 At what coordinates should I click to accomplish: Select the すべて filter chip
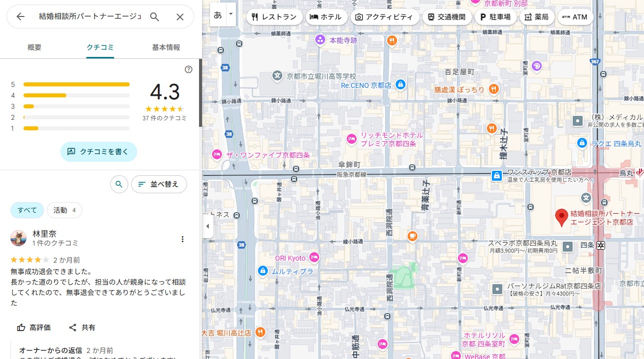click(27, 210)
